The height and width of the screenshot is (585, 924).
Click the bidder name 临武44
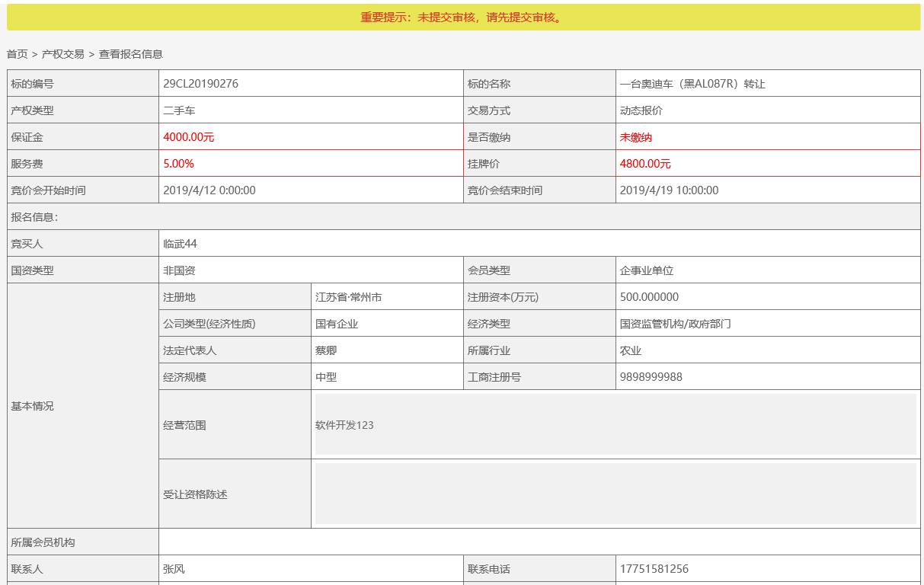(x=181, y=244)
